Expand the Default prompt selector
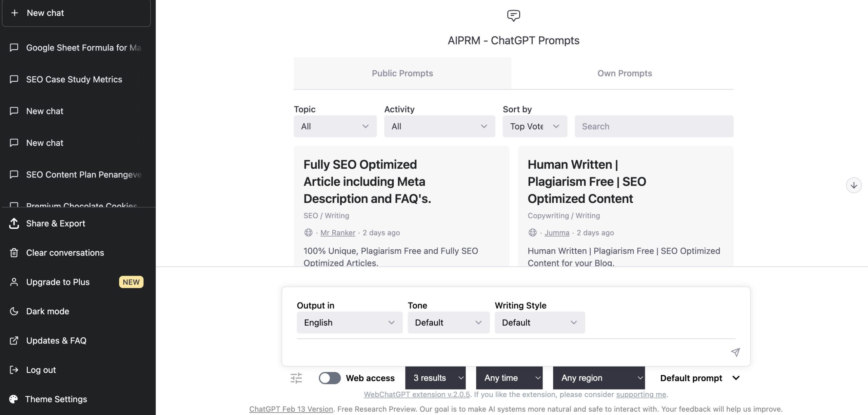This screenshot has width=868, height=415. 699,378
